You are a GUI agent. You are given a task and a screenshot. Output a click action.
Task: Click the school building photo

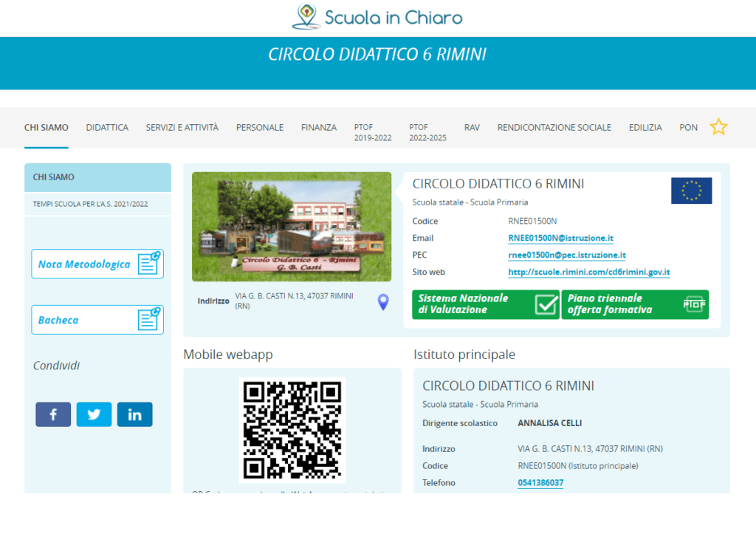tap(292, 227)
